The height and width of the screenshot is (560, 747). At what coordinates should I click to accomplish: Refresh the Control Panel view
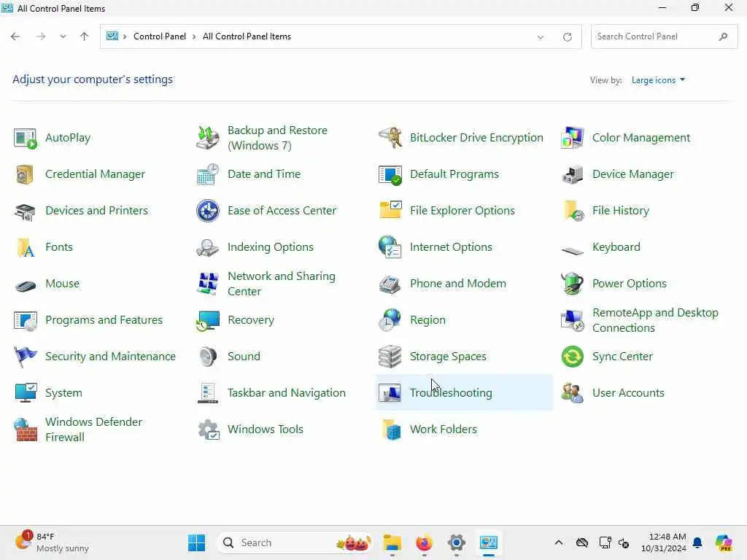(568, 36)
